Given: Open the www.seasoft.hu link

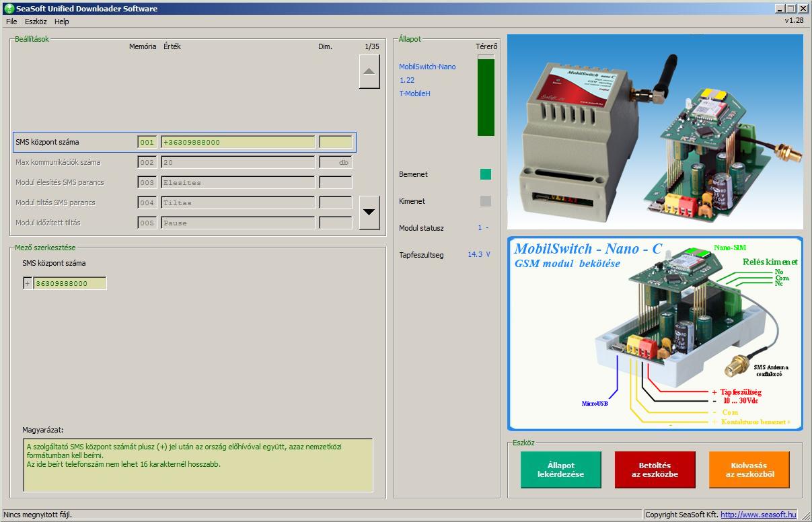Looking at the screenshot, I should pyautogui.click(x=758, y=515).
